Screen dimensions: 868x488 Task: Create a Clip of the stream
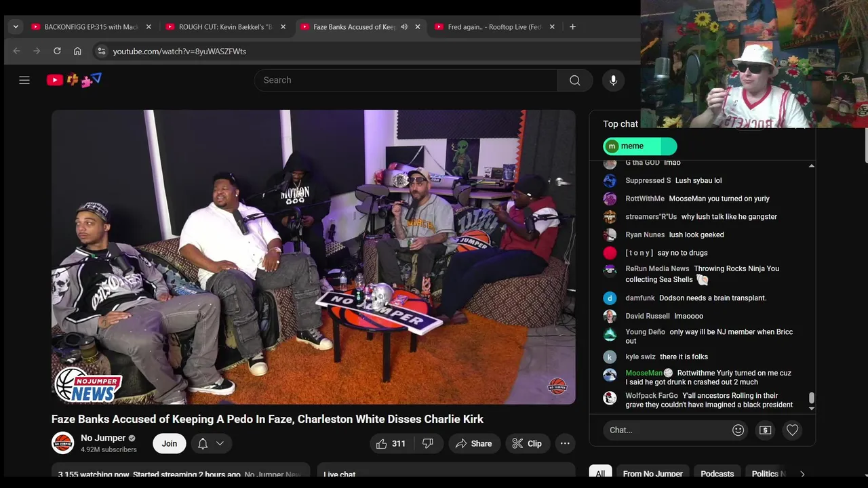click(x=527, y=443)
